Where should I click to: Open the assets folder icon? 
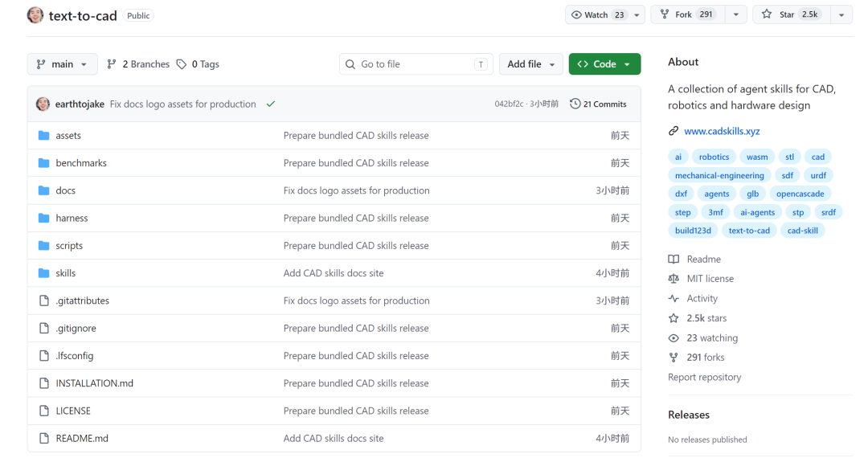tap(43, 136)
